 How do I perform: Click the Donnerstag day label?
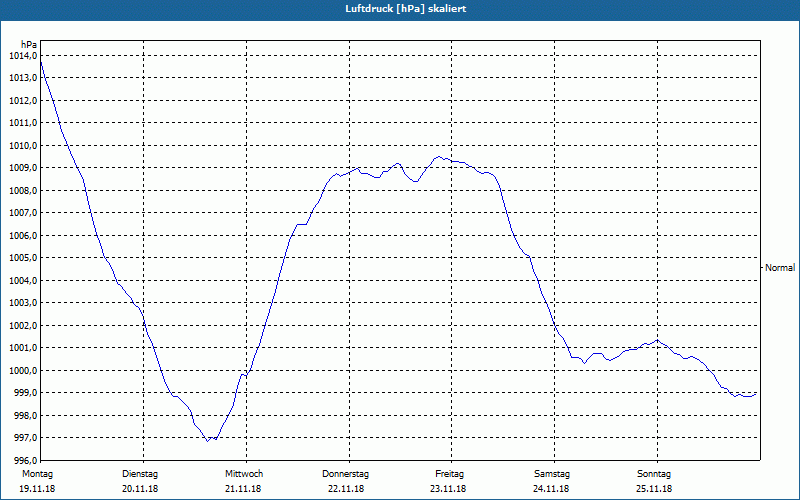coord(345,474)
